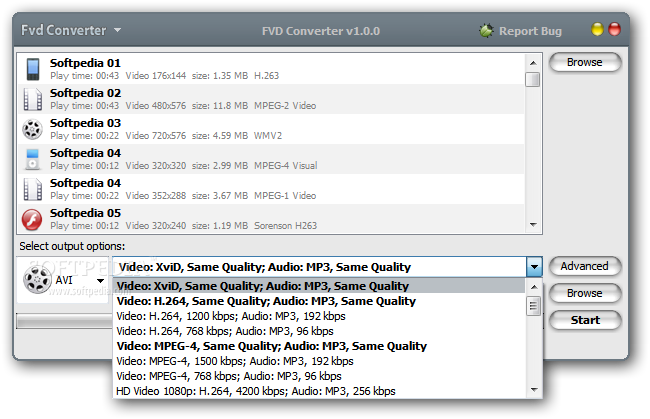
Task: Click the Start conversion button
Action: coord(585,320)
